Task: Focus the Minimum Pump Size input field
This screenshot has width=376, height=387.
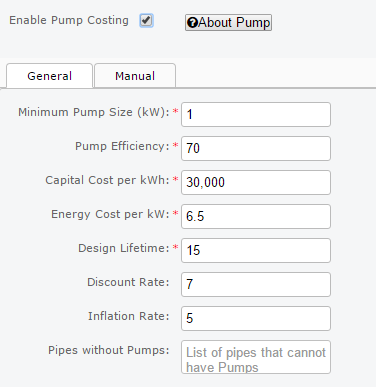Action: [256, 114]
